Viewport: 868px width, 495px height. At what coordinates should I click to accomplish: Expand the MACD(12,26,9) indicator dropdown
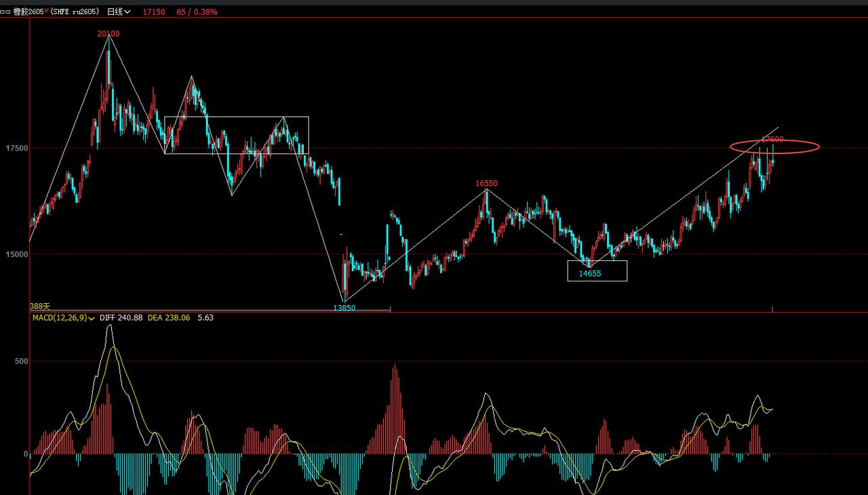pos(63,317)
